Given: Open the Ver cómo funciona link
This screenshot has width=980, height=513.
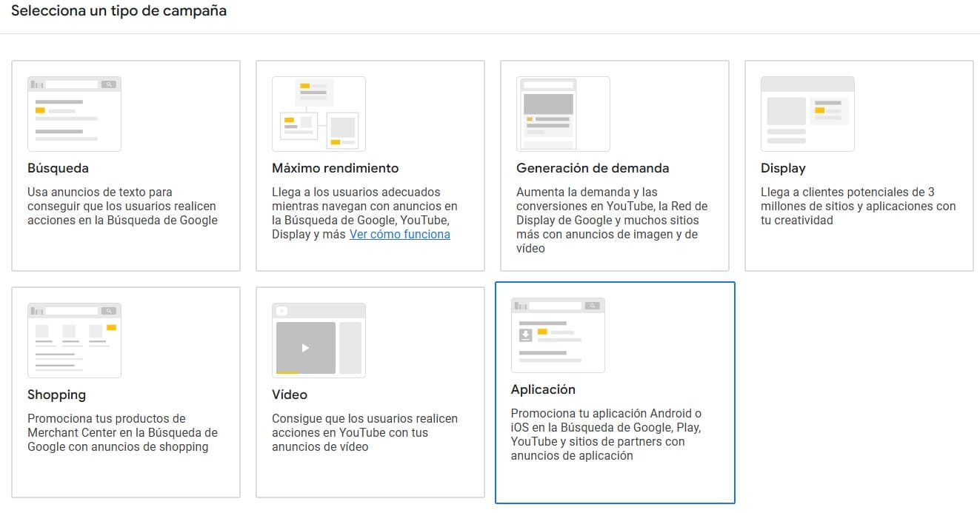Looking at the screenshot, I should (x=400, y=234).
